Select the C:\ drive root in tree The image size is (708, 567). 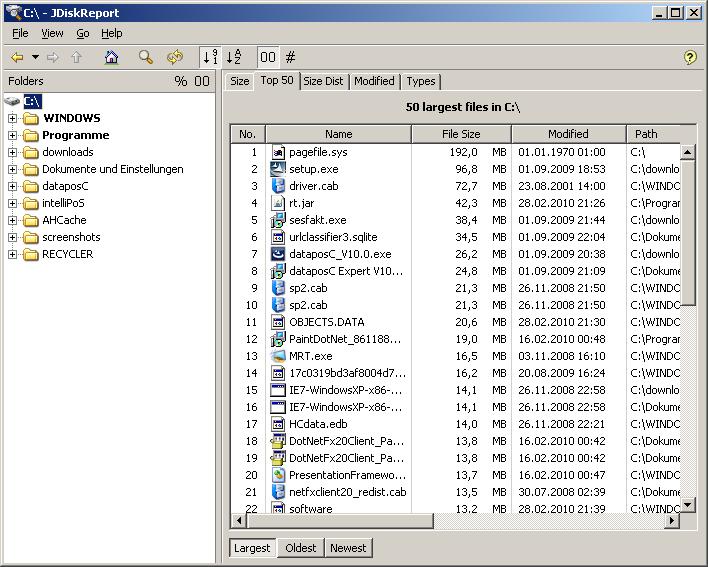coord(33,101)
